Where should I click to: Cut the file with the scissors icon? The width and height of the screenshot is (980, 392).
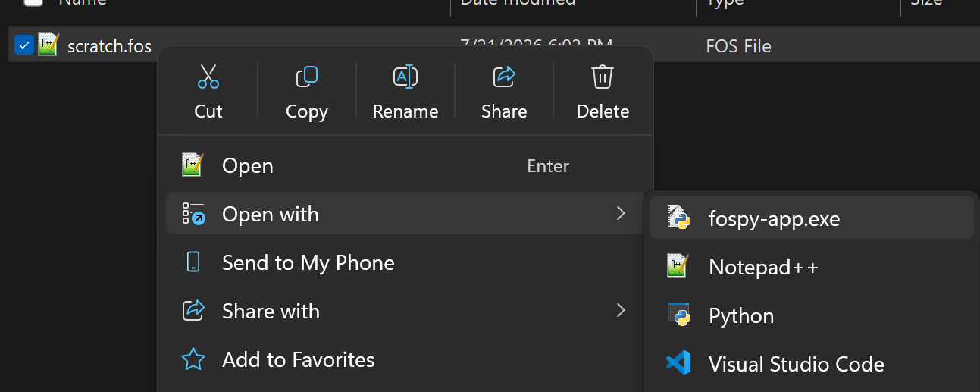pos(208,77)
